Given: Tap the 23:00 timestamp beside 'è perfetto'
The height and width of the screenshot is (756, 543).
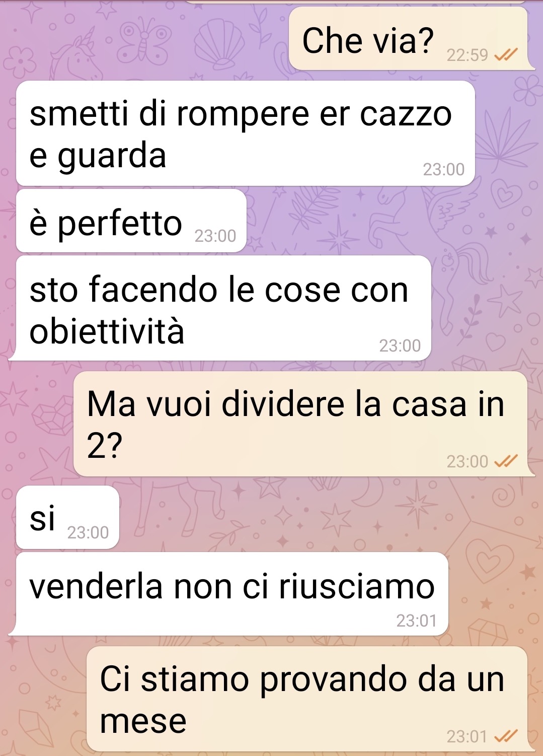Looking at the screenshot, I should click(x=215, y=236).
